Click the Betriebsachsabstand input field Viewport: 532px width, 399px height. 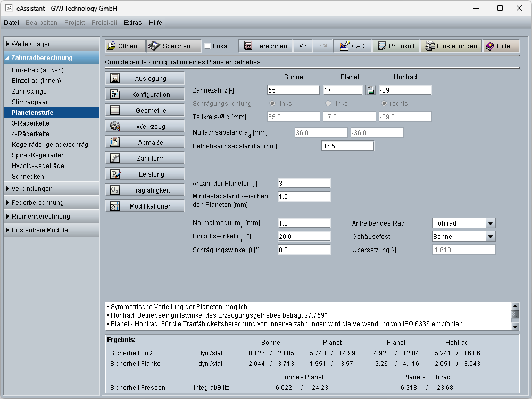click(347, 146)
